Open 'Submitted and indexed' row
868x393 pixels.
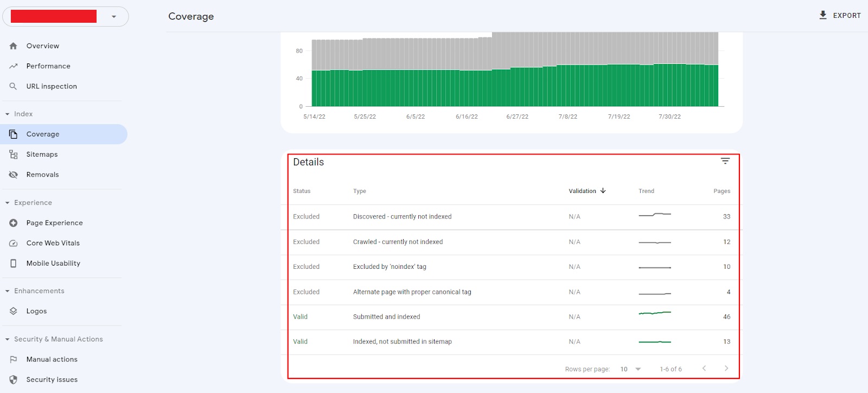click(386, 317)
